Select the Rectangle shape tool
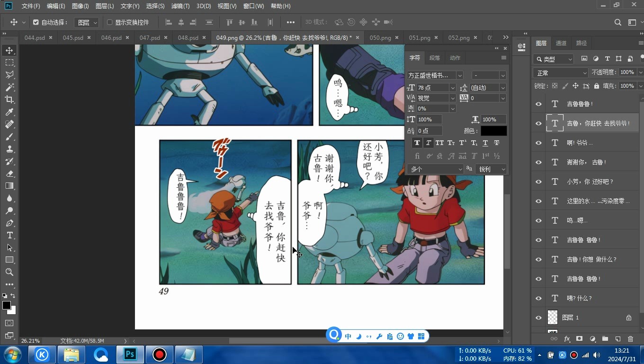644x364 pixels. (x=9, y=260)
